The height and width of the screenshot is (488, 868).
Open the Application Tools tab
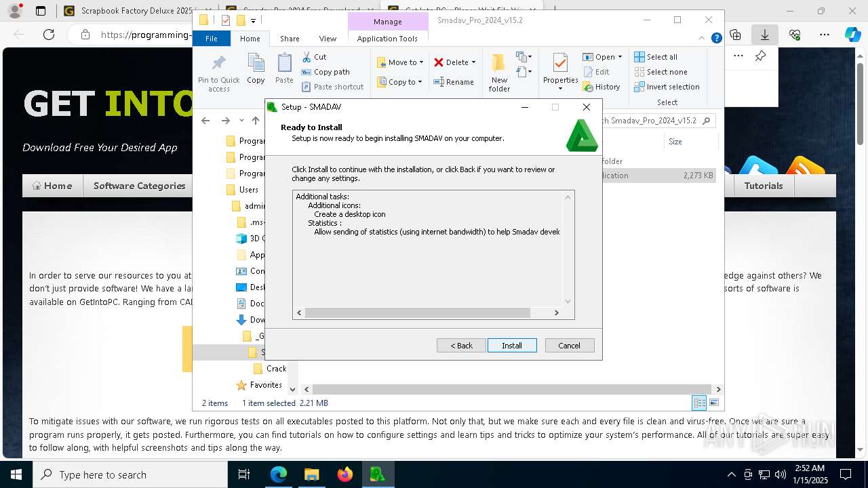click(387, 39)
